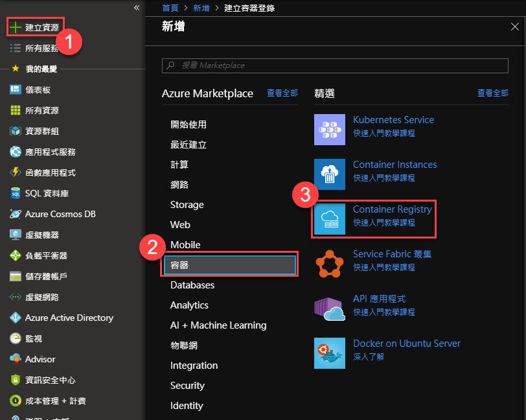Select the Web category
The image size is (526, 420).
click(x=180, y=225)
